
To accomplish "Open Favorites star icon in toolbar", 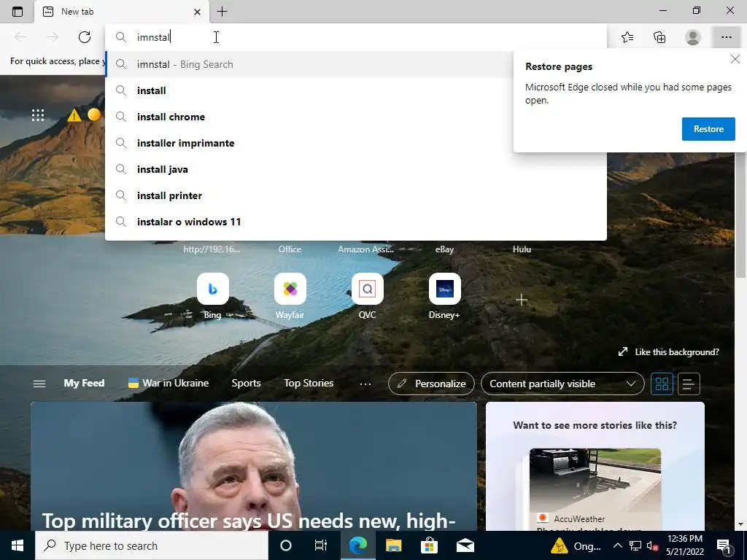I will (x=627, y=37).
